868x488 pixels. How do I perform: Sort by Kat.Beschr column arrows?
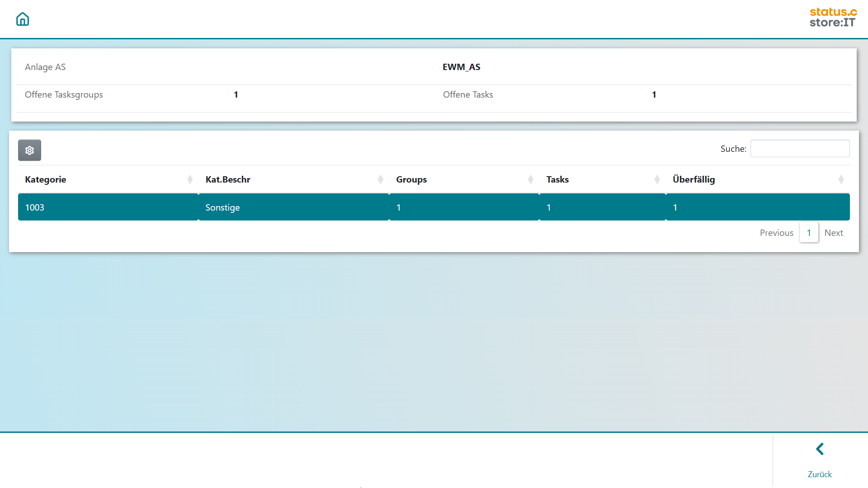(381, 179)
